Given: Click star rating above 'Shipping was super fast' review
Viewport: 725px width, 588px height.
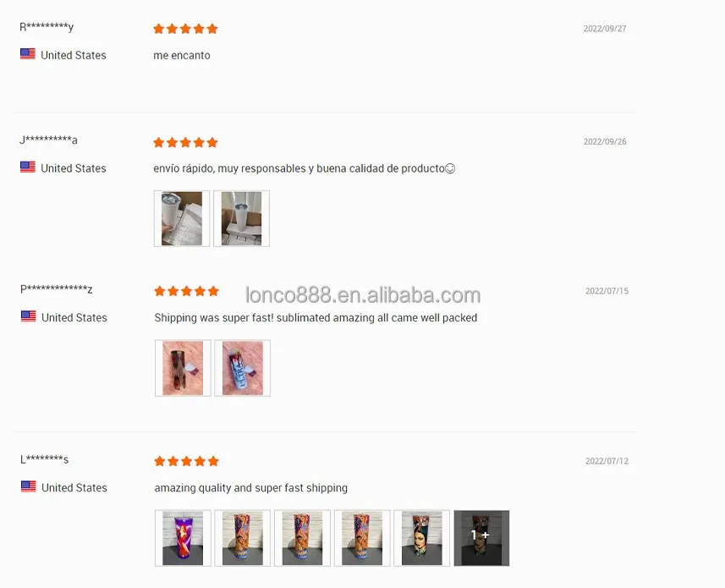Looking at the screenshot, I should click(186, 291).
